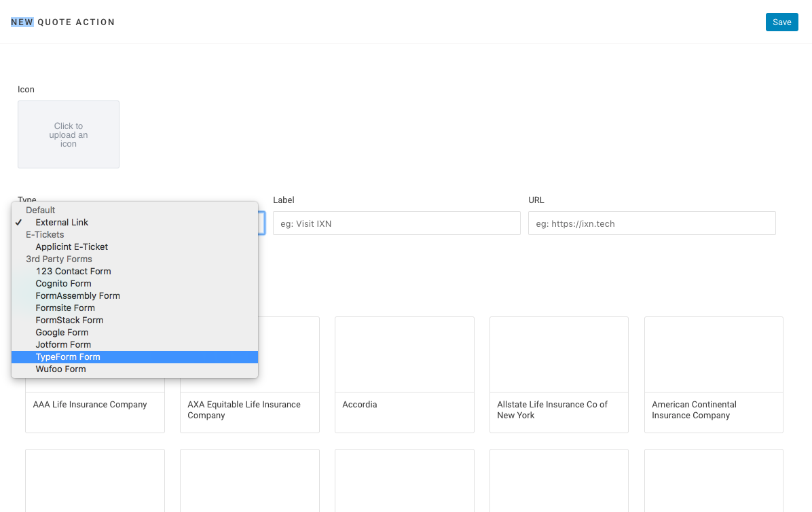Select Allstate Life Insurance Co of New York card
This screenshot has width=812, height=512.
click(559, 375)
